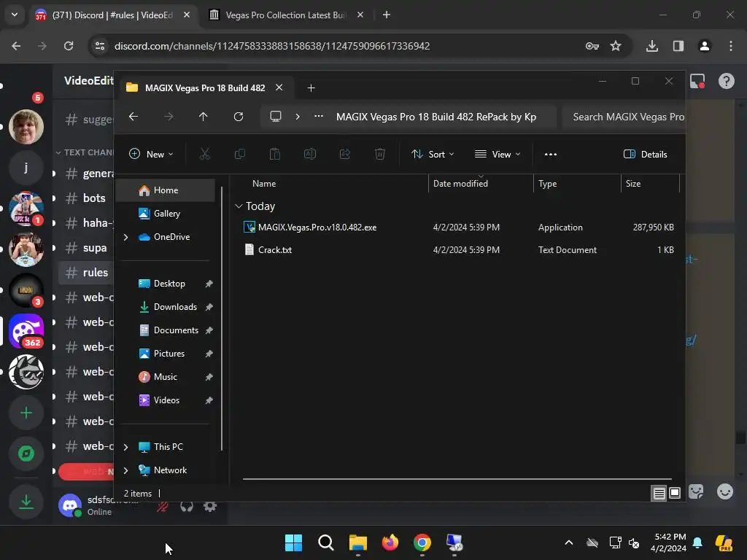
Task: Collapse the Today group
Action: click(x=239, y=206)
